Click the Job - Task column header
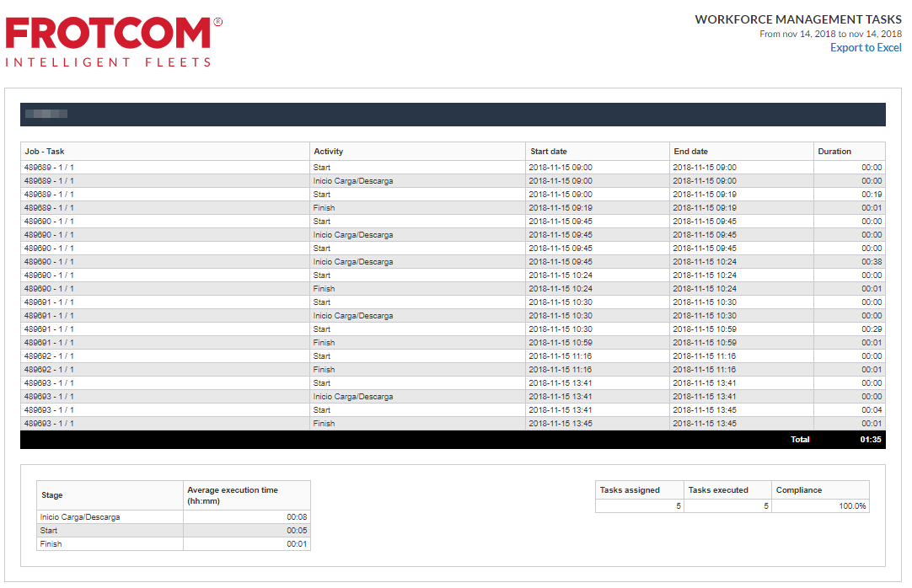912x588 pixels. click(45, 152)
